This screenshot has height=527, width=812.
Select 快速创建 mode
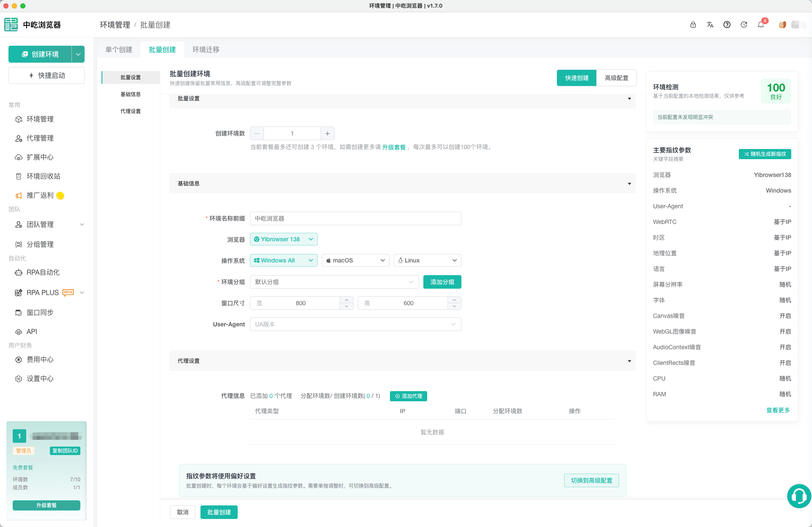(577, 78)
